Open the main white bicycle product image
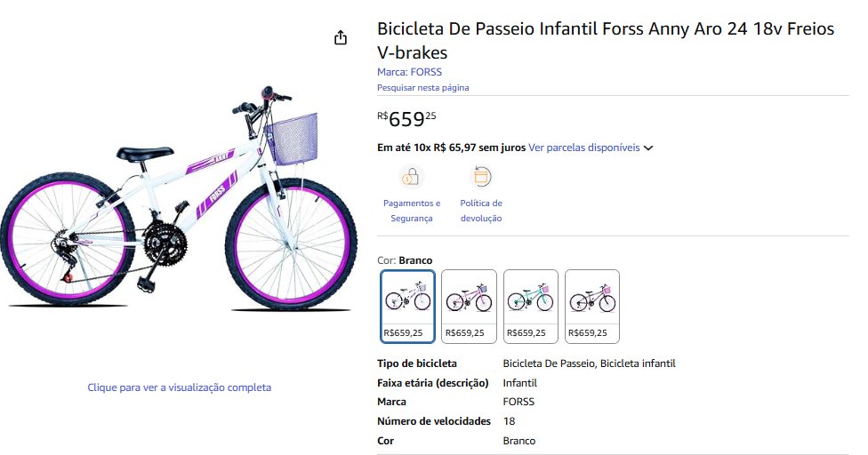 click(178, 204)
